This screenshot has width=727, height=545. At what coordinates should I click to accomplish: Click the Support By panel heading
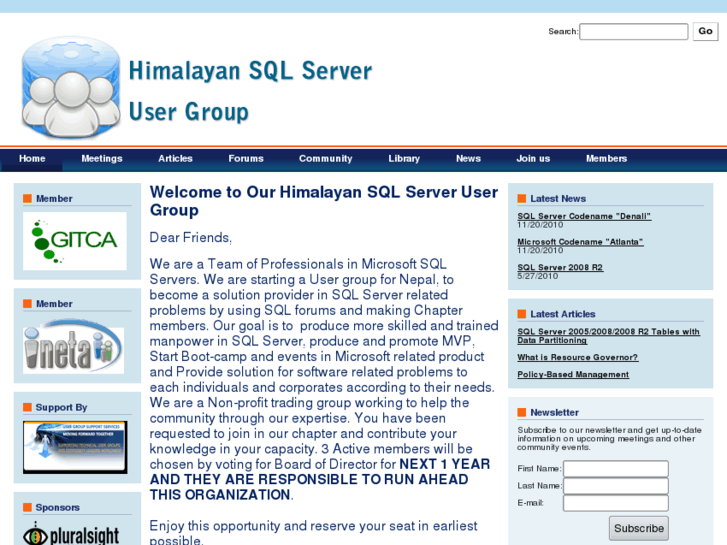(62, 407)
